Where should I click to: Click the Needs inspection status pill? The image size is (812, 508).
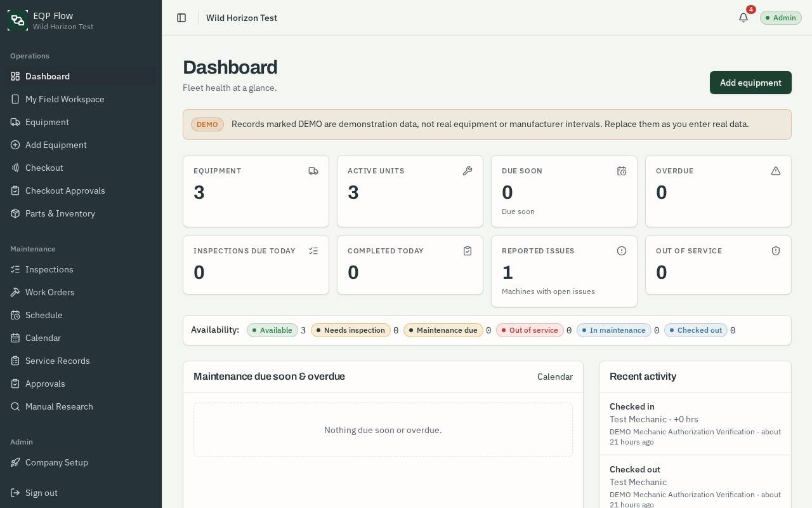(351, 330)
